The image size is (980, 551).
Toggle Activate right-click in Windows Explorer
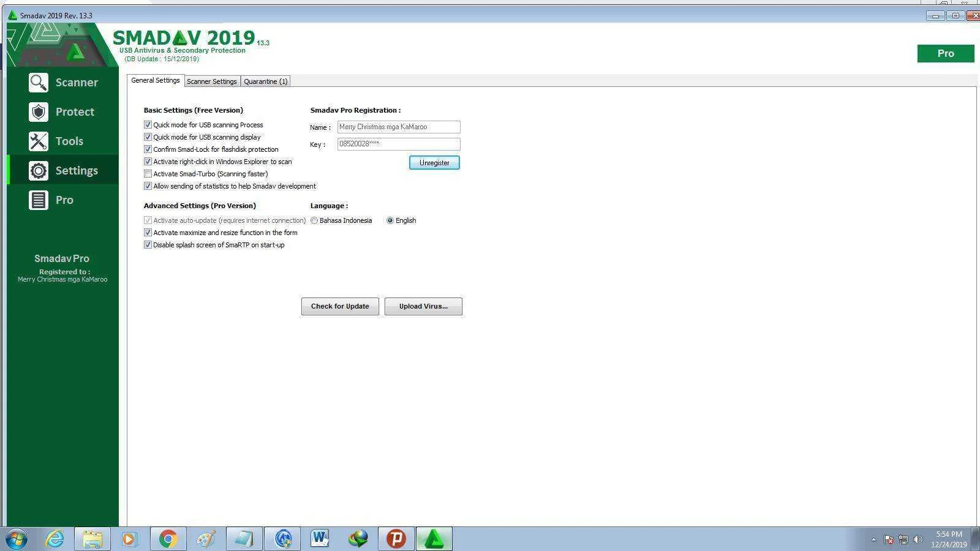(x=148, y=162)
